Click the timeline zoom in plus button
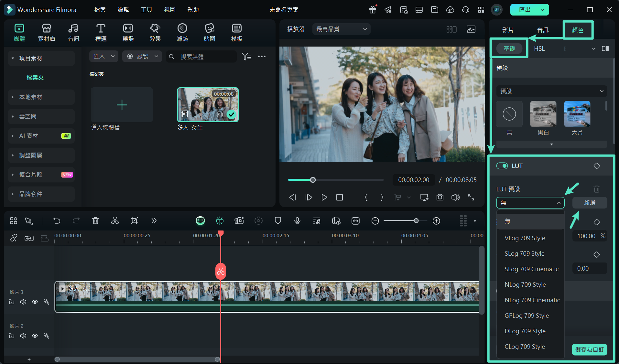619x364 pixels. [436, 221]
